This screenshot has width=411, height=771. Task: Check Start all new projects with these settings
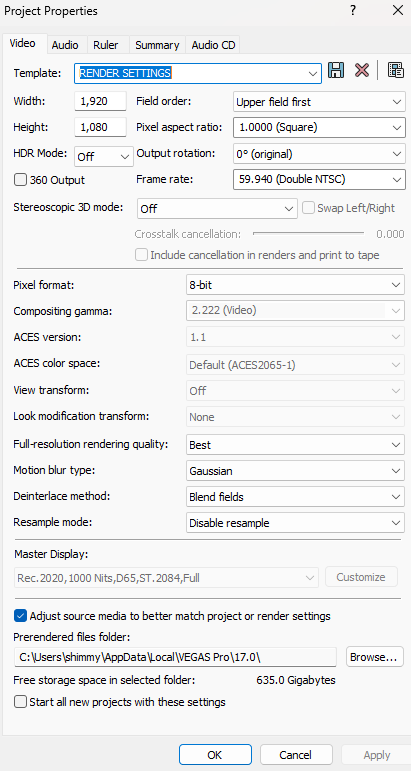pyautogui.click(x=20, y=702)
